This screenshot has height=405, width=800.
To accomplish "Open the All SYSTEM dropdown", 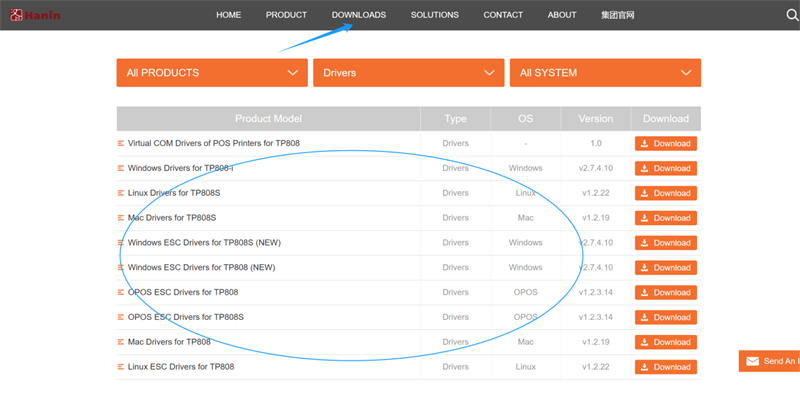I will point(605,72).
